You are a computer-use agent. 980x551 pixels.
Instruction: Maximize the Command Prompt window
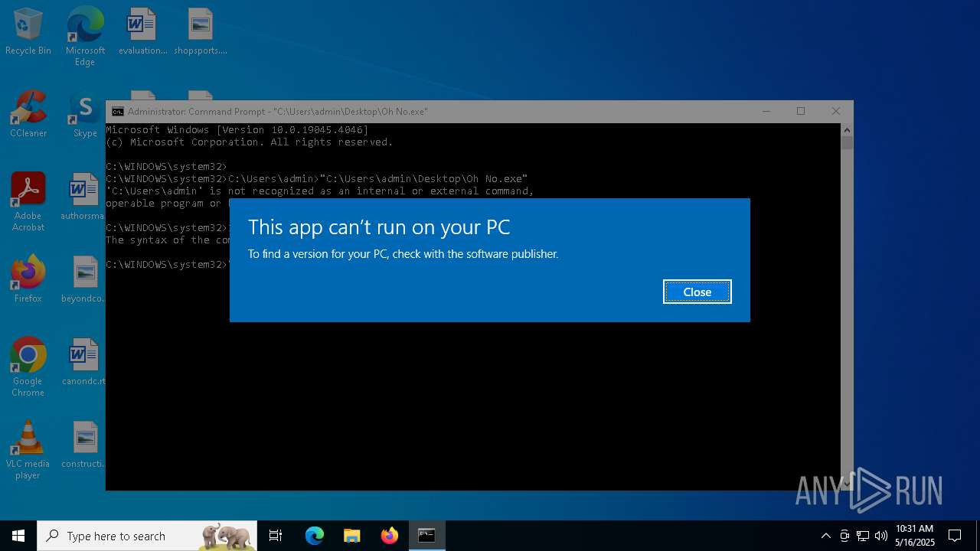pyautogui.click(x=801, y=112)
